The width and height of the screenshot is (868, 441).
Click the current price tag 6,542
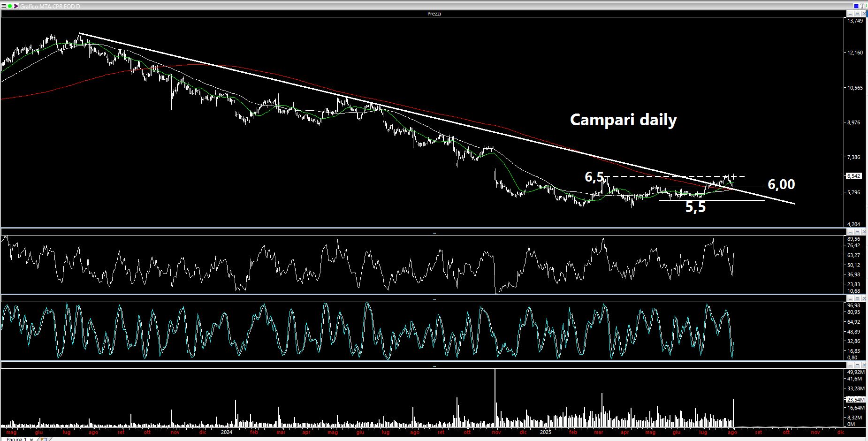point(853,176)
